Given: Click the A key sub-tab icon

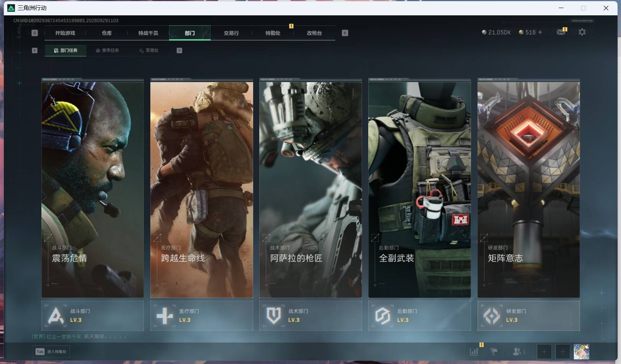Looking at the screenshot, I should (35, 50).
